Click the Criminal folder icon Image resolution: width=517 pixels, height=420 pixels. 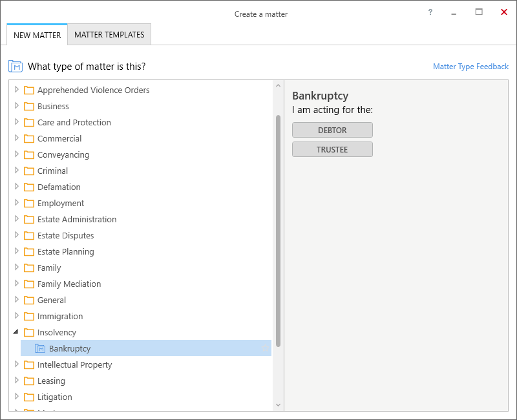(x=29, y=171)
